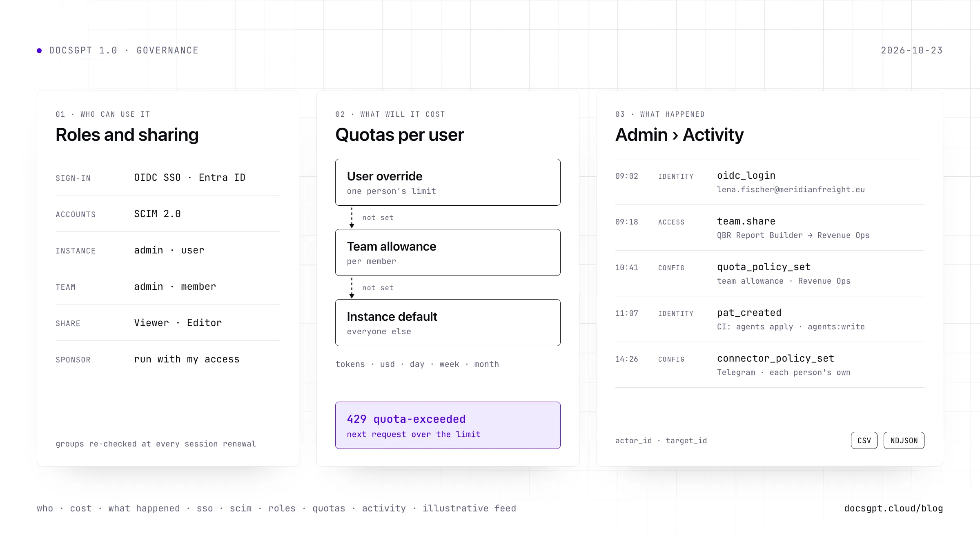Select the SIGN-IN OIDC SSO row
The width and height of the screenshot is (980, 551).
(x=168, y=178)
